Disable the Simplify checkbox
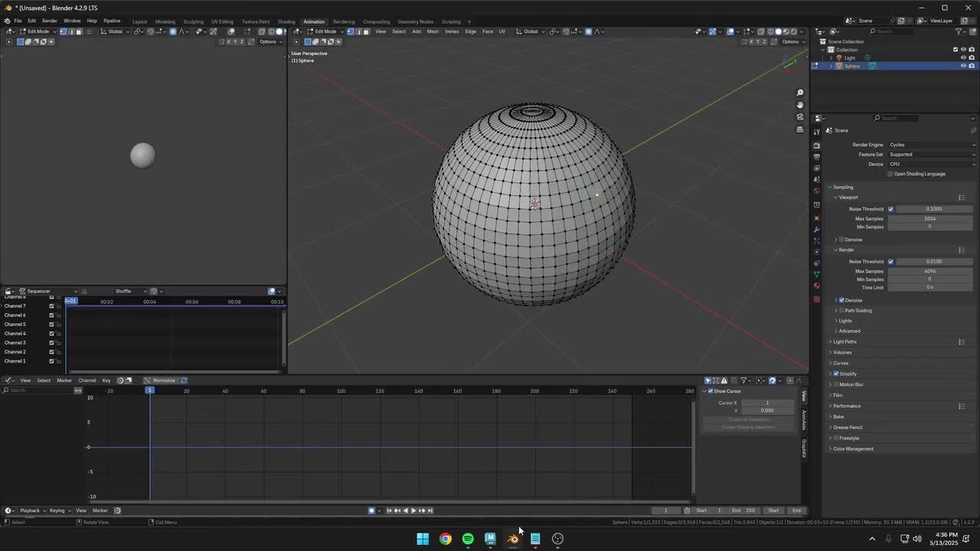 click(x=836, y=373)
